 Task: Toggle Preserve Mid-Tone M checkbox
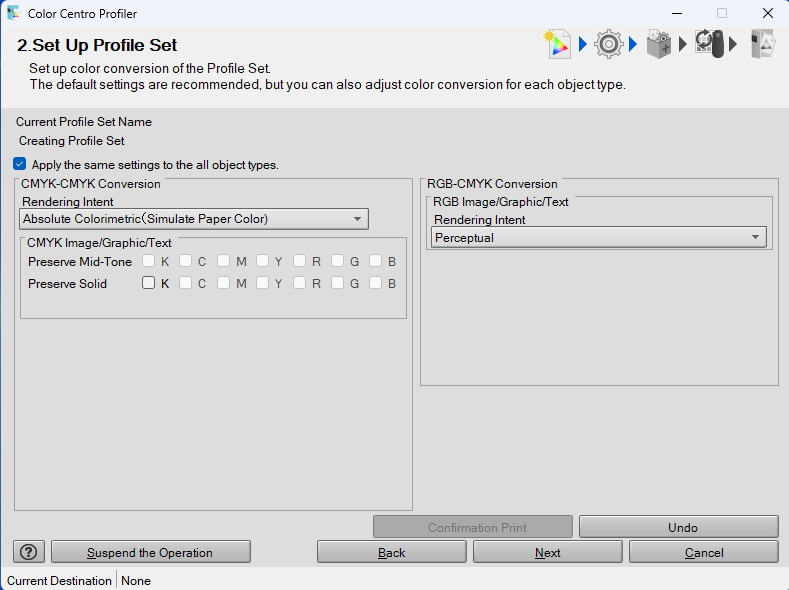[223, 261]
